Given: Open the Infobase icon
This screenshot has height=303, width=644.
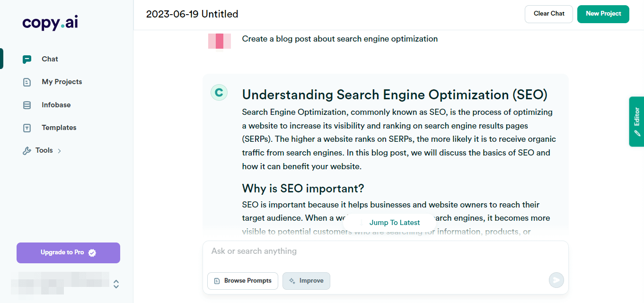Looking at the screenshot, I should (27, 104).
